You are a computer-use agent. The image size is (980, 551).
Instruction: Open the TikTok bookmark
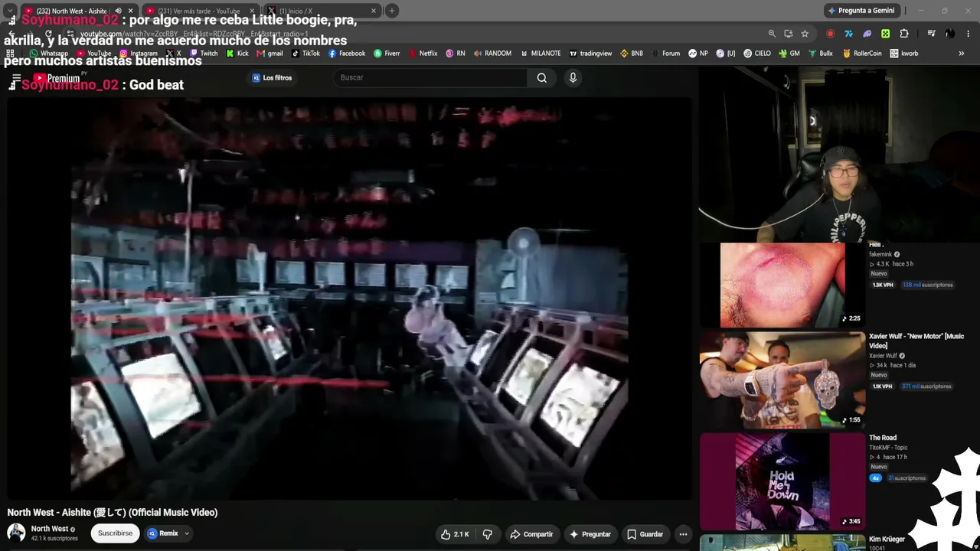(x=306, y=54)
